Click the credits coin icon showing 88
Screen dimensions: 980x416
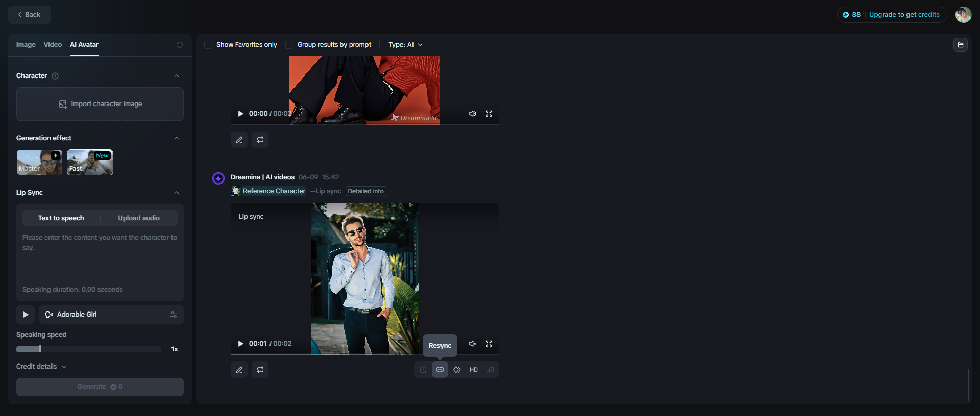[x=846, y=15]
